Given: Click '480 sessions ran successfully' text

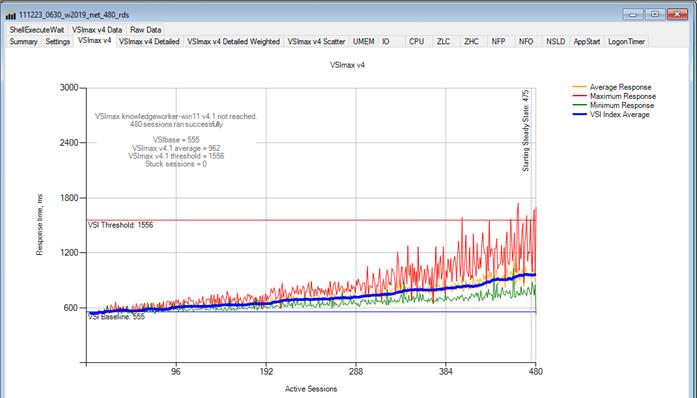Looking at the screenshot, I should click(176, 125).
